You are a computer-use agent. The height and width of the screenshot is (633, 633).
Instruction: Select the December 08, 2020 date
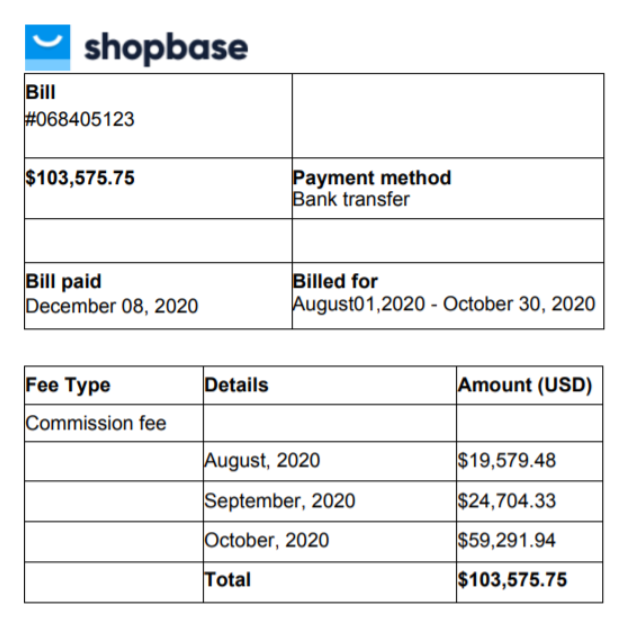point(111,306)
